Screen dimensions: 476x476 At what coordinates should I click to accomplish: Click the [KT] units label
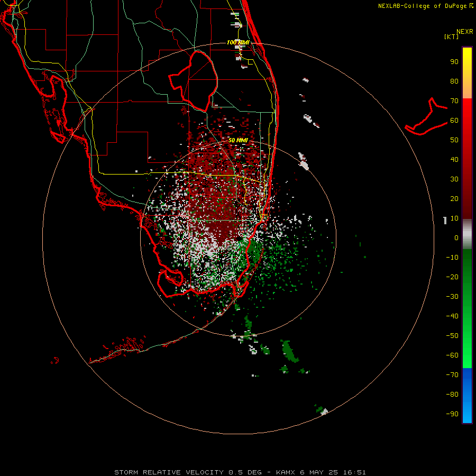click(451, 36)
